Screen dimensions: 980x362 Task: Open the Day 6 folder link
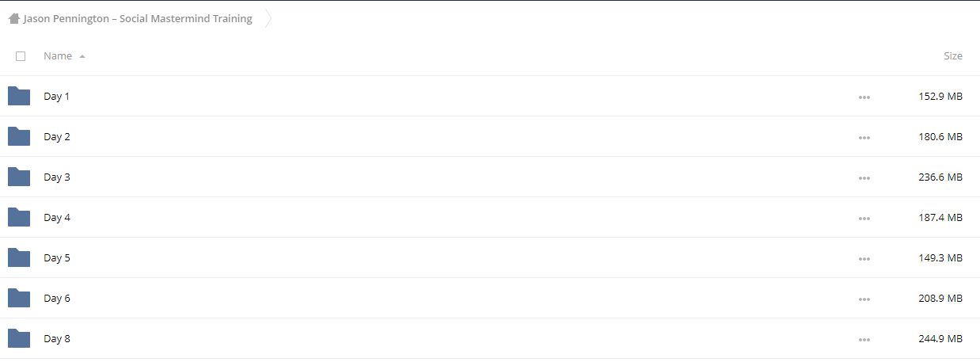click(x=57, y=298)
